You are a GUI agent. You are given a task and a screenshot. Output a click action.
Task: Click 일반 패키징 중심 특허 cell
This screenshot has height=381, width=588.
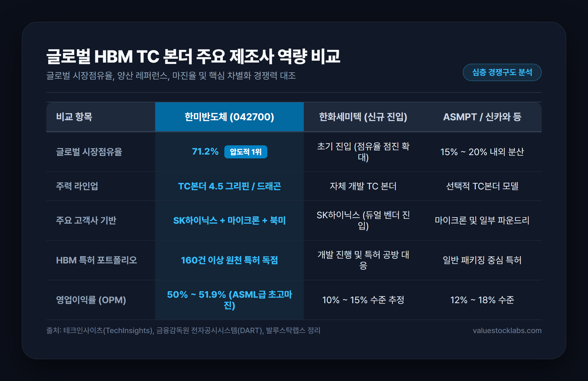point(482,260)
